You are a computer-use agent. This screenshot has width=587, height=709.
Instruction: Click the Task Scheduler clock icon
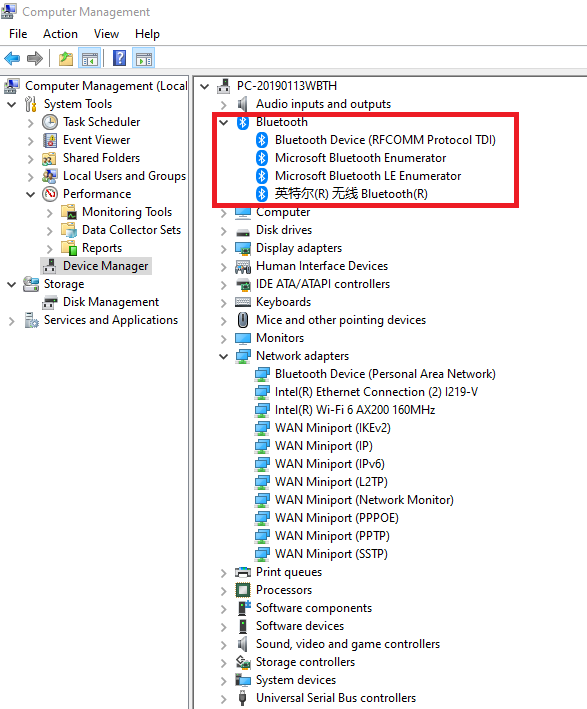point(50,122)
